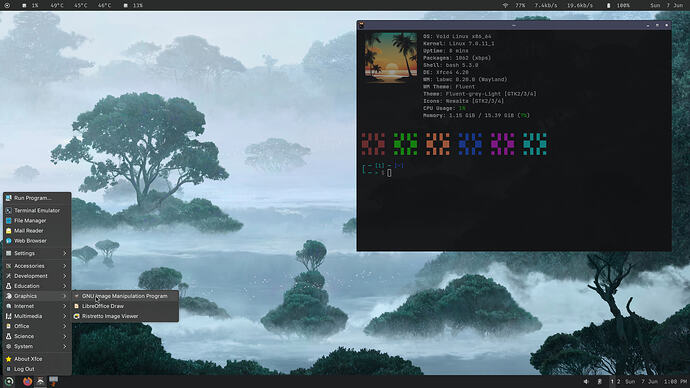Image resolution: width=690 pixels, height=388 pixels.
Task: Switch to workspace 2
Action: point(618,382)
